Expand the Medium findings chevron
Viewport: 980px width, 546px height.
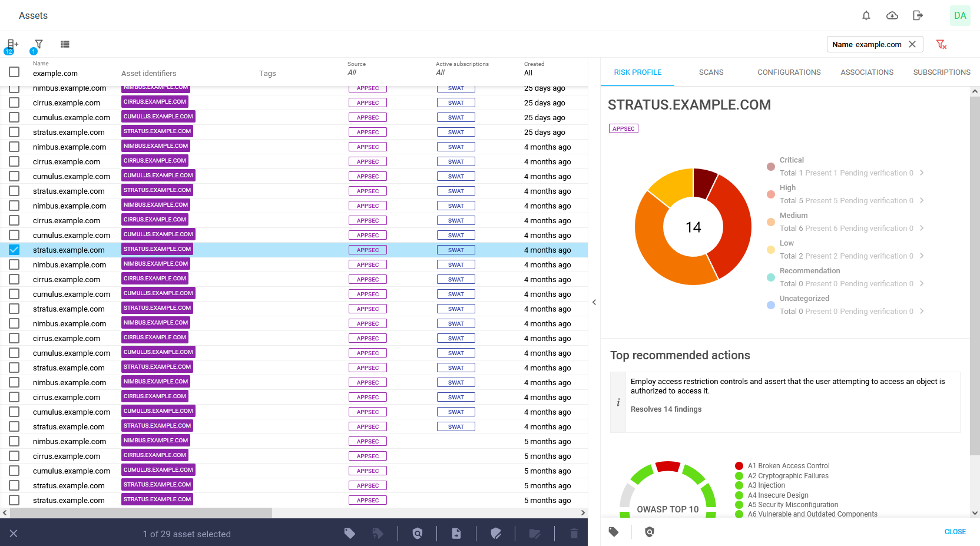click(x=922, y=228)
